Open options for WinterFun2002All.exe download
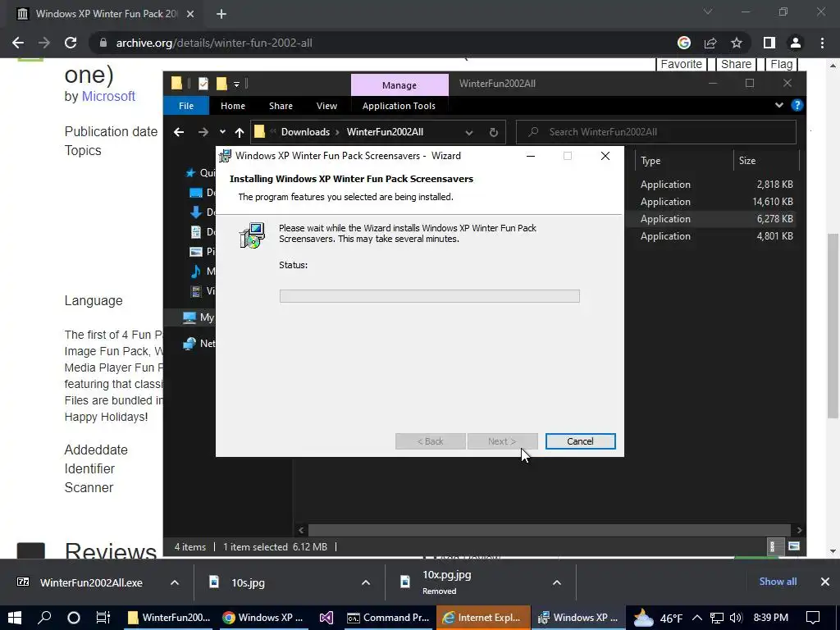Screen dimensions: 840x630 pos(175,583)
